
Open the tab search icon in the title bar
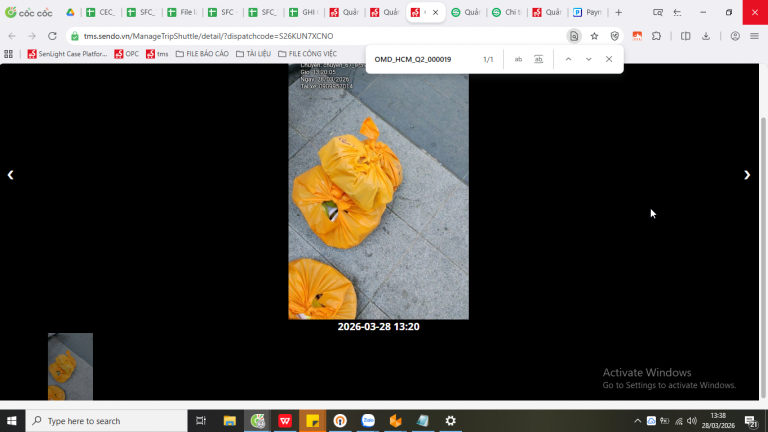[658, 13]
